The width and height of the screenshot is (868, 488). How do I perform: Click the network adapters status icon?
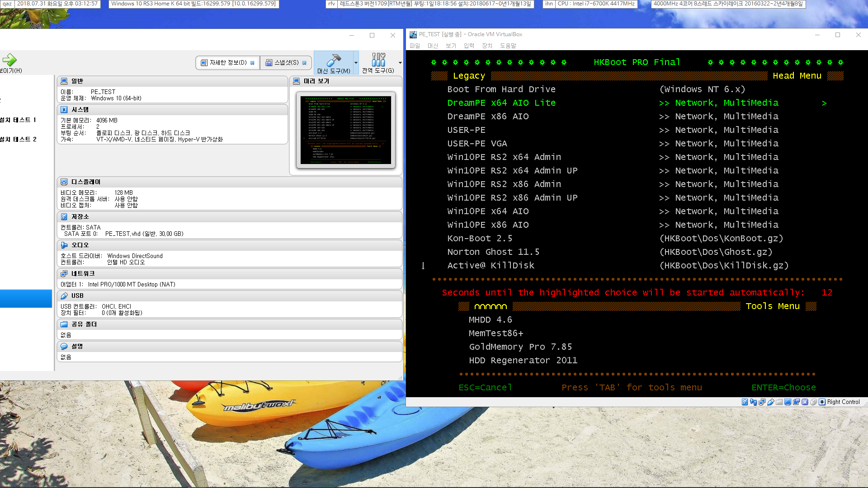[x=762, y=402]
